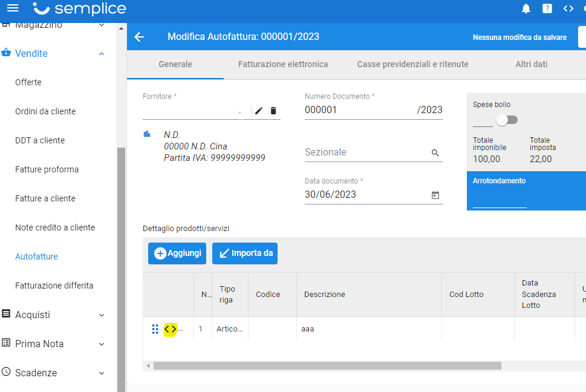
Task: Open Fatture a cliente
Action: tap(45, 198)
